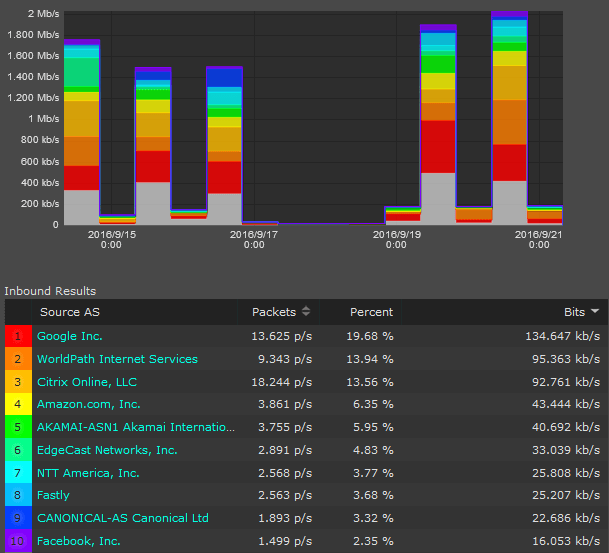Select blue swatch number 9 for Canonical
This screenshot has height=553, width=609.
(18, 518)
